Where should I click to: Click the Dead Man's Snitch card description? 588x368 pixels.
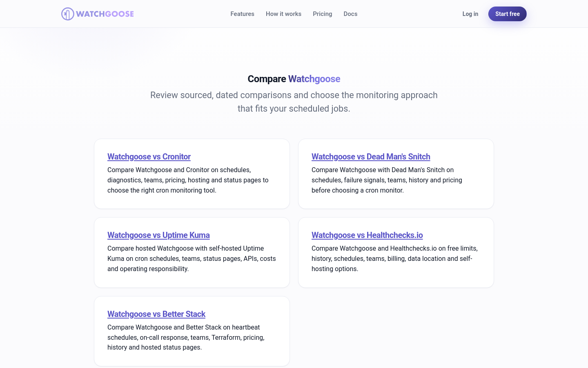[387, 180]
